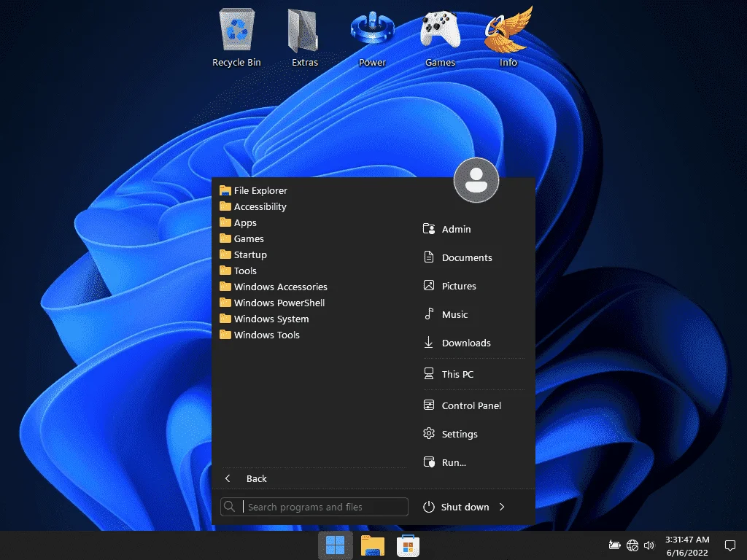This screenshot has width=747, height=560.
Task: Open the Recycle Bin desktop icon
Action: pyautogui.click(x=236, y=38)
